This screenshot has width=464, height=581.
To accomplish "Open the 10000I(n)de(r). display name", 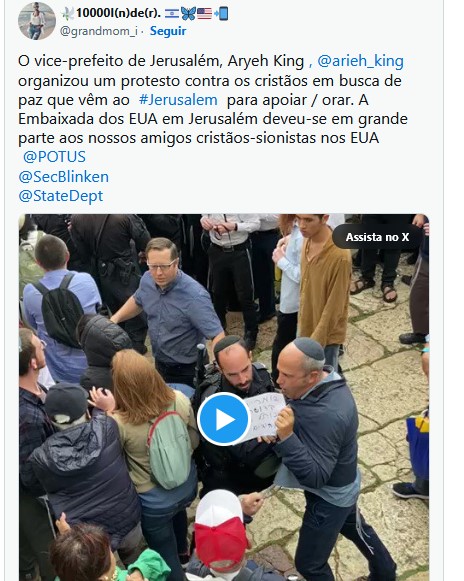I will [119, 13].
